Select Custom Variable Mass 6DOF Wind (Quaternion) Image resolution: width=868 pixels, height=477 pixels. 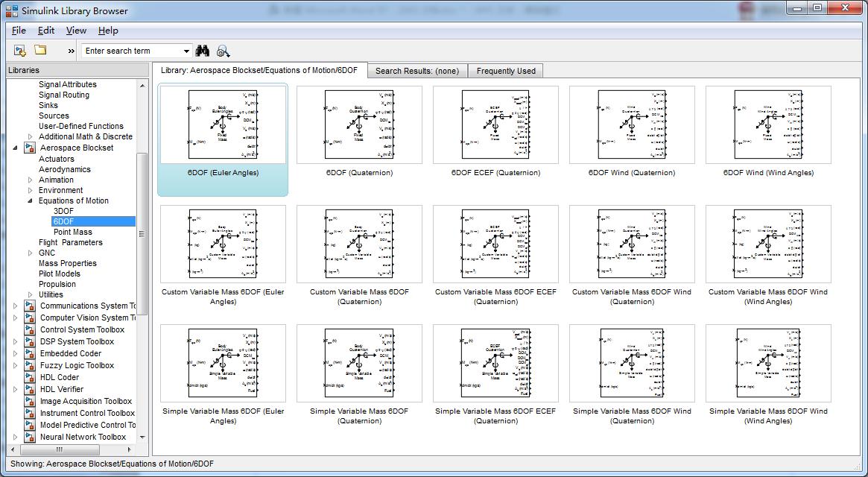pyautogui.click(x=632, y=256)
